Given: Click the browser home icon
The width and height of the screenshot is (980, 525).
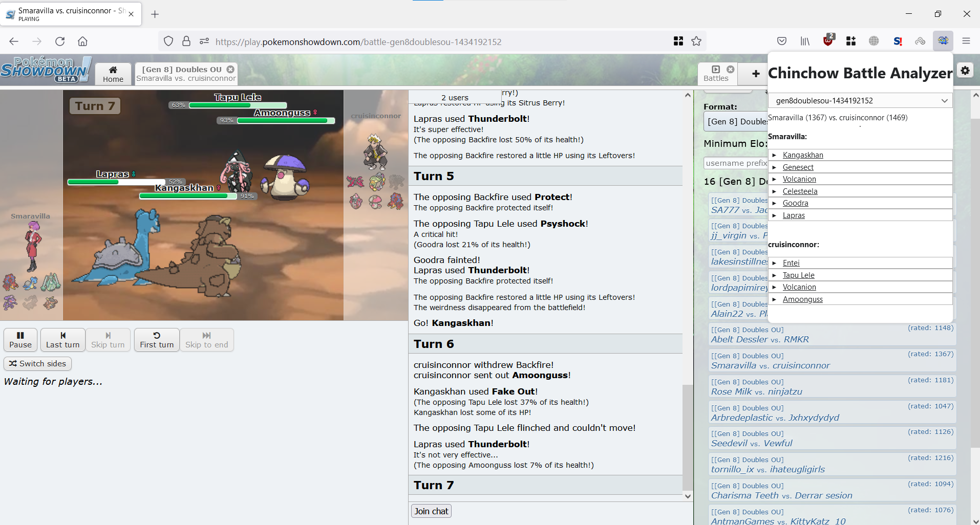Looking at the screenshot, I should [x=82, y=41].
